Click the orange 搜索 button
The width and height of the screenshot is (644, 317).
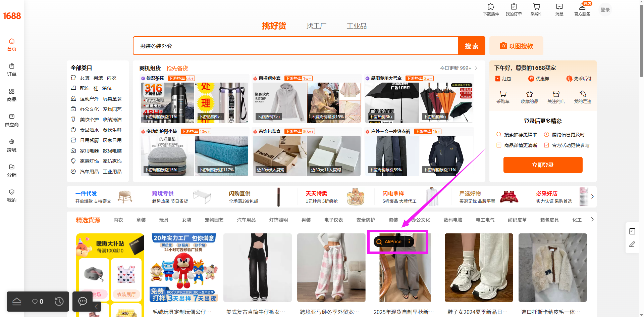click(x=472, y=46)
